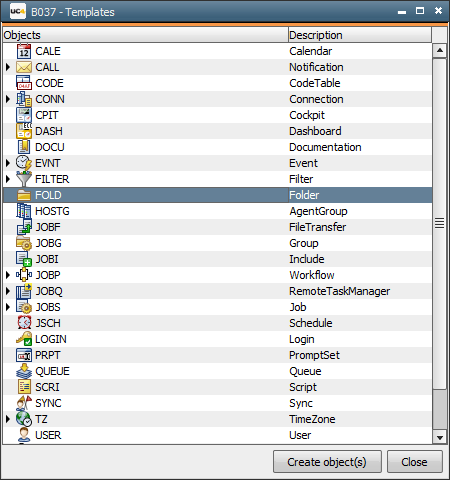
Task: Select the DASH dashboard icon
Action: point(24,131)
